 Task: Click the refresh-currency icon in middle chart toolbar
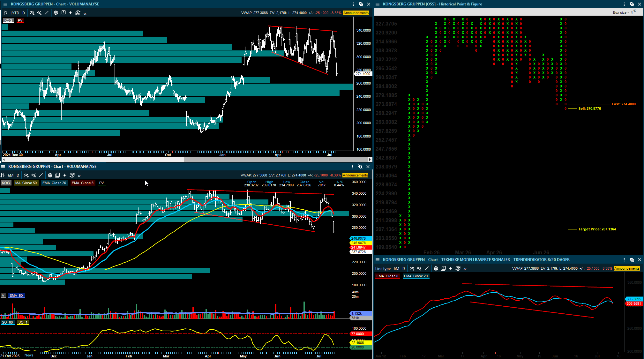point(72,175)
